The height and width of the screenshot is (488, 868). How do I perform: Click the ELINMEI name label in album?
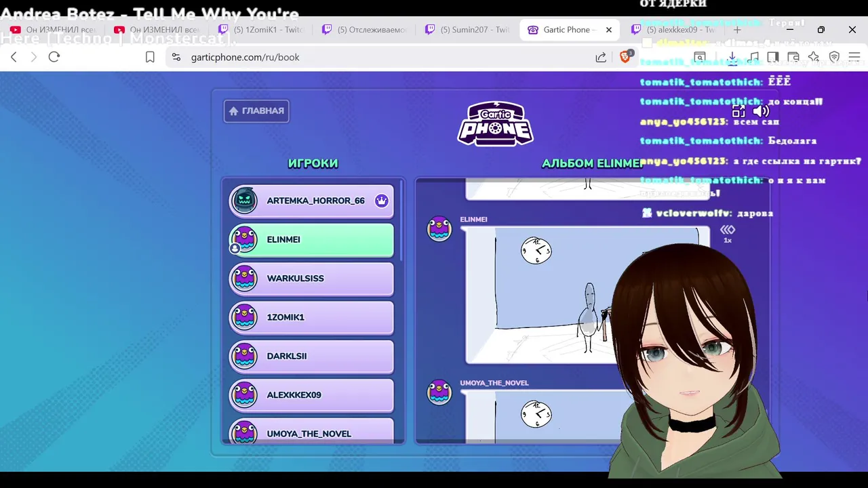[473, 220]
